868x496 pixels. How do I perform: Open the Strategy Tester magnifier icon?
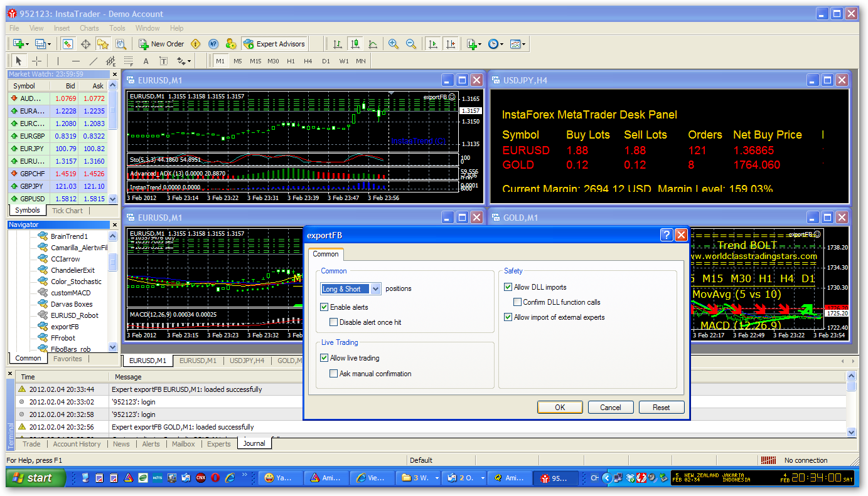(121, 44)
